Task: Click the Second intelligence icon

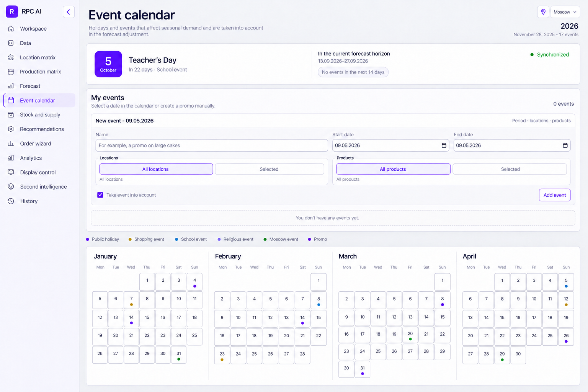Action: pos(11,187)
